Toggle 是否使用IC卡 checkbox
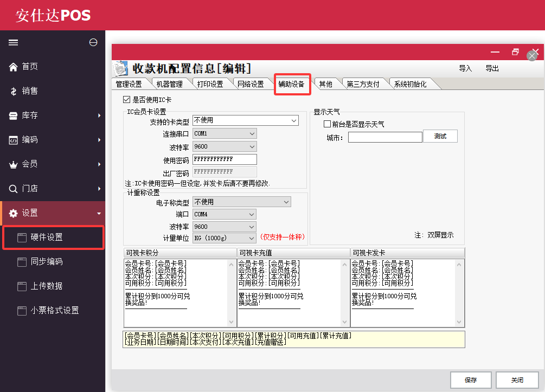Image resolution: width=545 pixels, height=392 pixels. coord(126,100)
